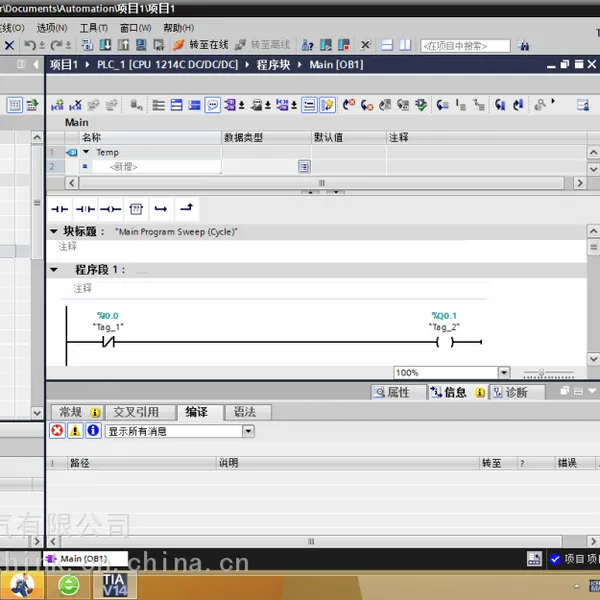The height and width of the screenshot is (600, 600).
Task: Collapse the inspector window down arrow
Action: point(592,391)
